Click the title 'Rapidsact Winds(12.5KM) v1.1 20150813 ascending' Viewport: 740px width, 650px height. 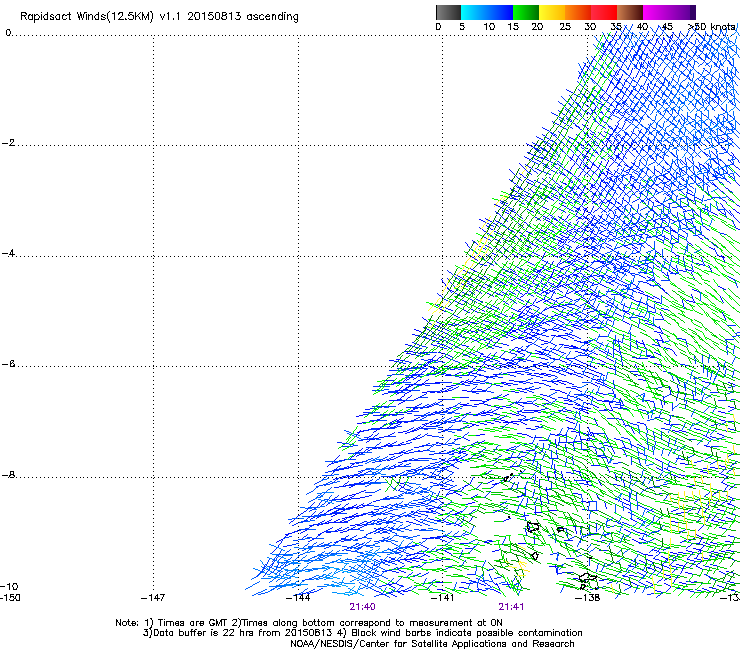(x=159, y=17)
